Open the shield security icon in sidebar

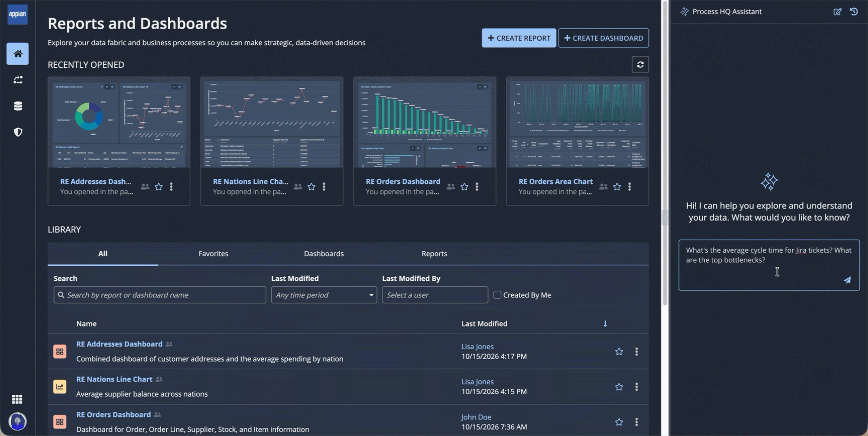18,132
